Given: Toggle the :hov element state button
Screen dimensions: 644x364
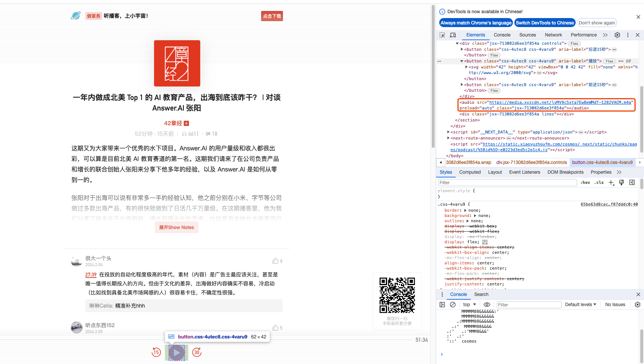Looking at the screenshot, I should point(585,183).
